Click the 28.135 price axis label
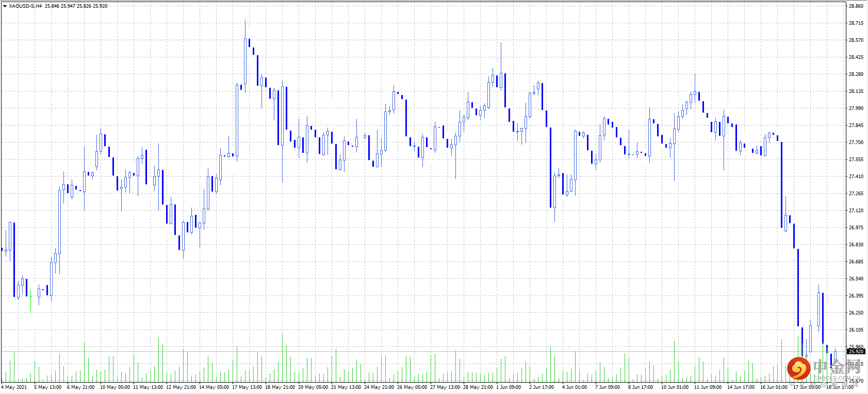 (x=856, y=91)
